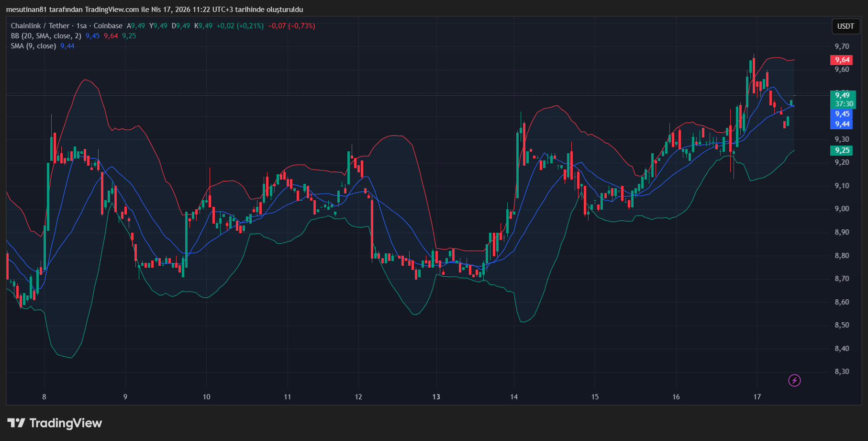868x441 pixels.
Task: Click date 14 on the time axis
Action: [514, 396]
